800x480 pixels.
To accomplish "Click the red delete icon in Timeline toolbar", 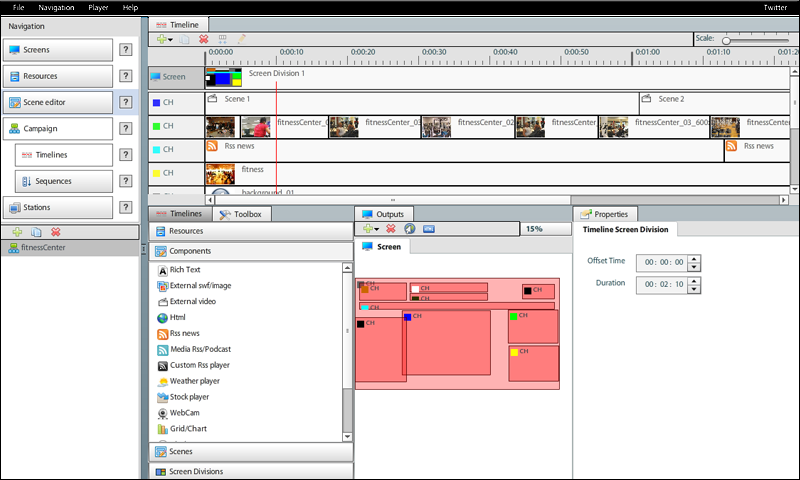I will click(x=203, y=39).
